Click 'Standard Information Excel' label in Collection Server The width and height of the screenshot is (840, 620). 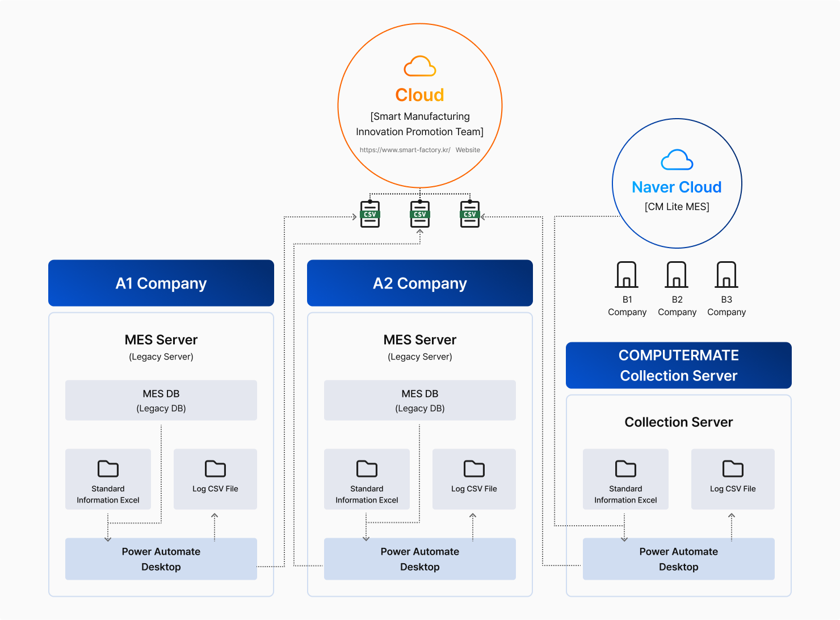tap(625, 495)
